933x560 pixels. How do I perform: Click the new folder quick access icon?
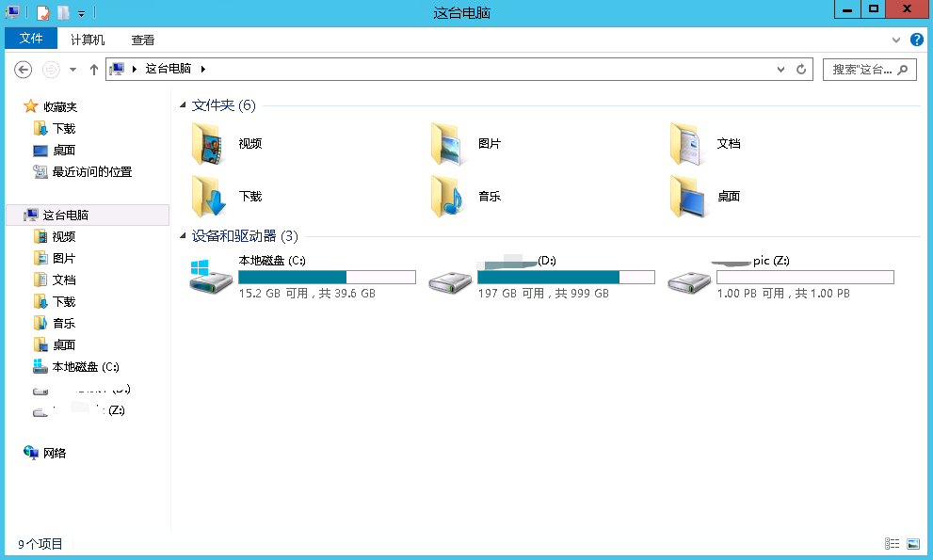pos(63,12)
